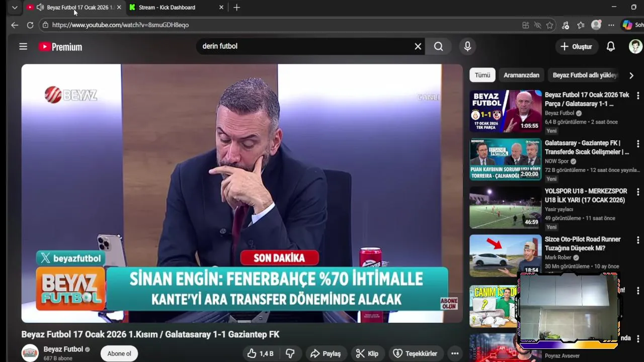
Task: Click the address bar URL
Action: pos(120,25)
